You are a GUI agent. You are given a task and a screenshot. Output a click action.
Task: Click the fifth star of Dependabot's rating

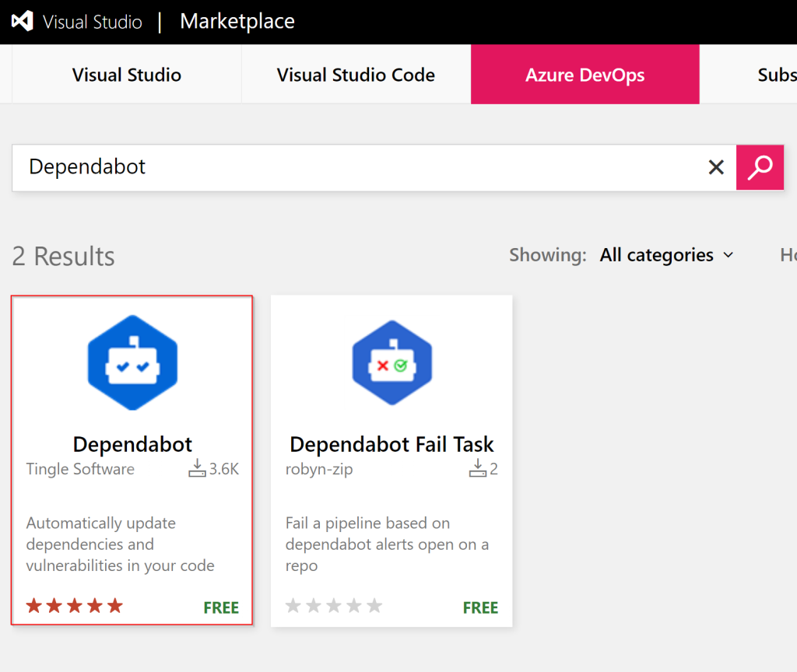click(114, 605)
